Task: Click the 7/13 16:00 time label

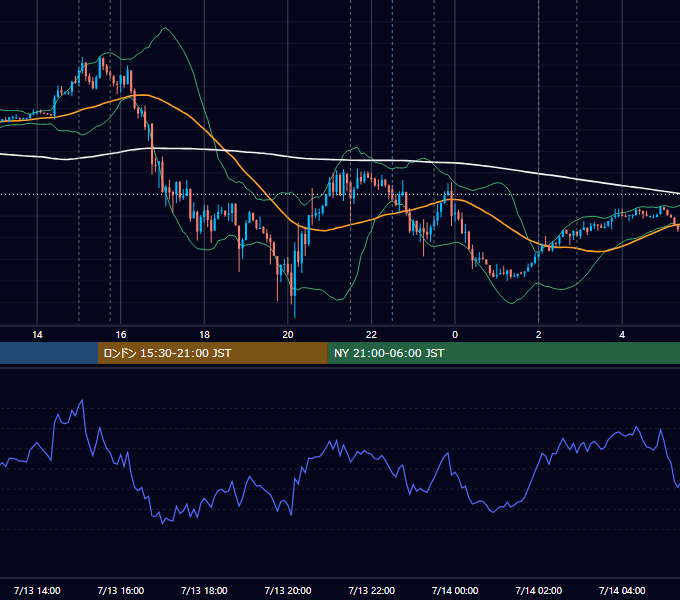Action: [121, 590]
